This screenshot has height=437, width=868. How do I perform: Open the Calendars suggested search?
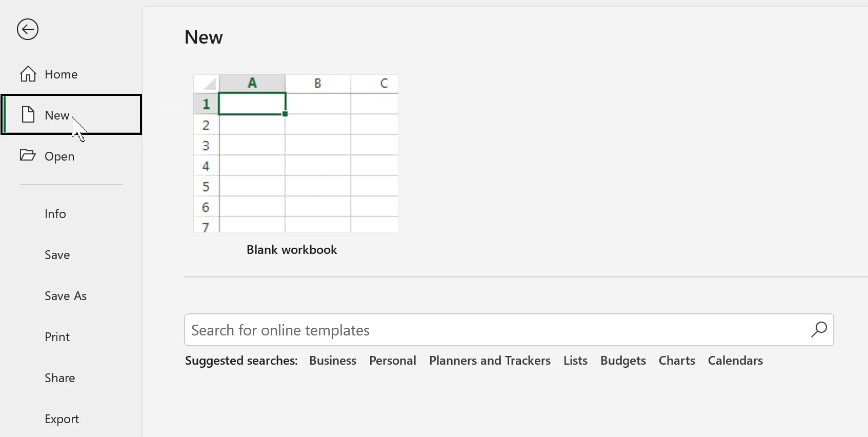(735, 361)
